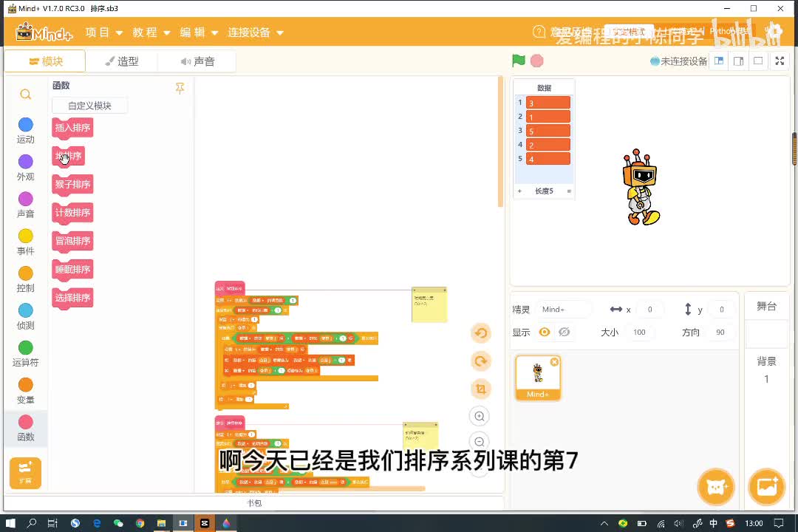Click the undo arrow in workspace
Image resolution: width=798 pixels, height=532 pixels.
(x=480, y=333)
